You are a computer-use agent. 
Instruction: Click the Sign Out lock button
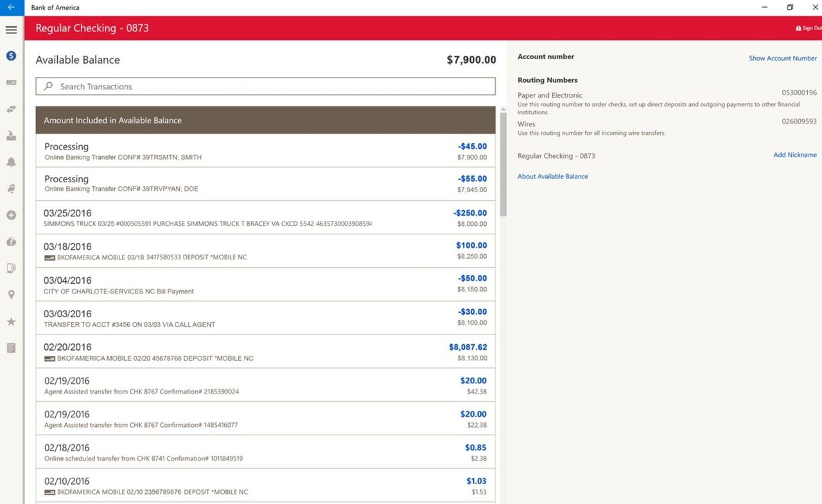pyautogui.click(x=809, y=28)
